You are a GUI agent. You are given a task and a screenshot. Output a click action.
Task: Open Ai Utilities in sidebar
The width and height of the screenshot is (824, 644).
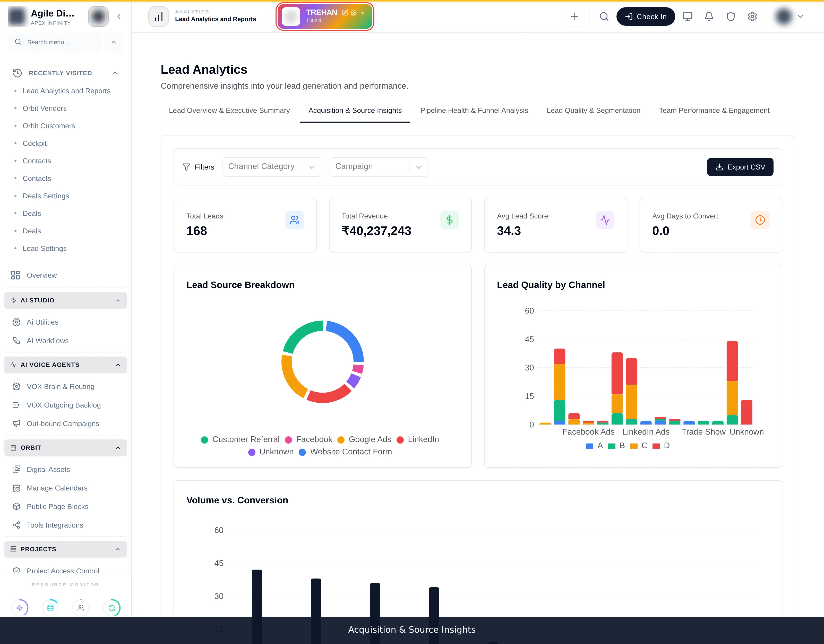click(66, 322)
